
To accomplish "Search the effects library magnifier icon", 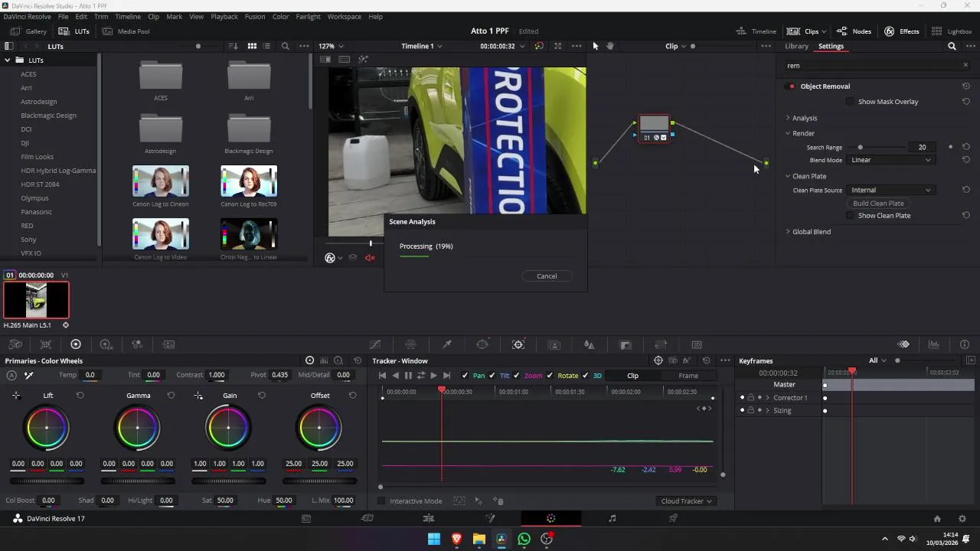I will click(952, 46).
